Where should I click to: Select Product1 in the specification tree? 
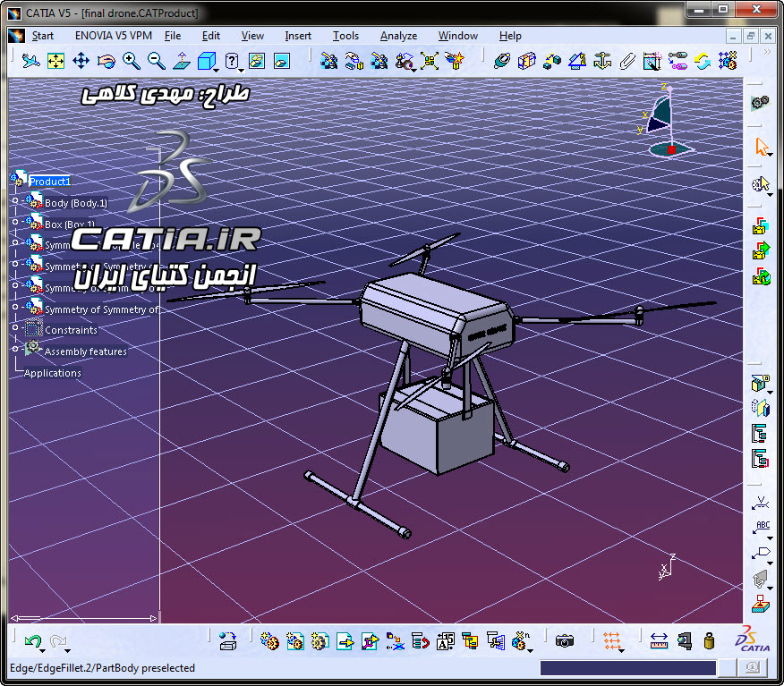(x=49, y=182)
